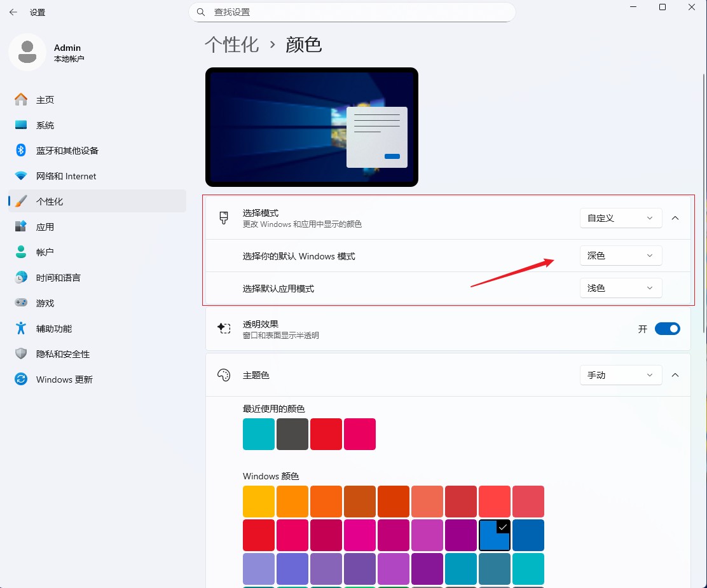This screenshot has width=707, height=588.
Task: Click the search magnifier icon
Action: [201, 12]
